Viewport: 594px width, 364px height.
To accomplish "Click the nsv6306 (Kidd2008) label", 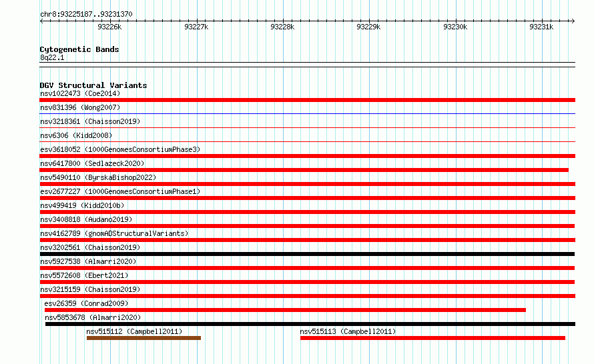I will [x=76, y=135].
